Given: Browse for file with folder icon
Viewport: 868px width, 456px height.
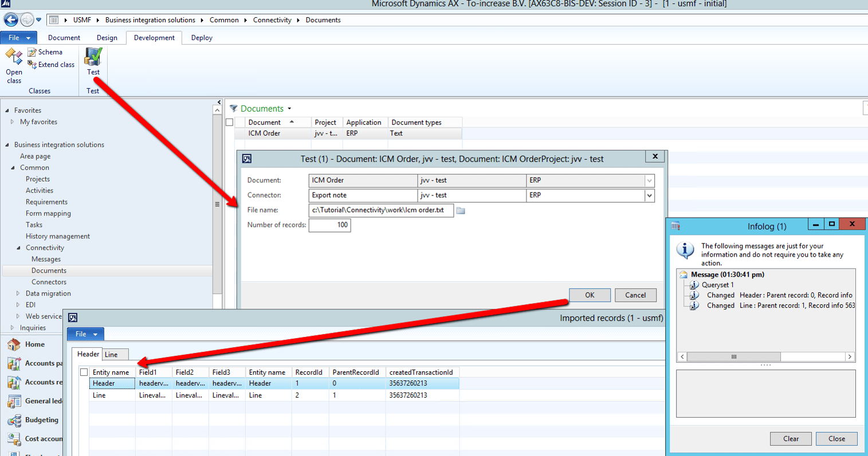Looking at the screenshot, I should (x=461, y=211).
